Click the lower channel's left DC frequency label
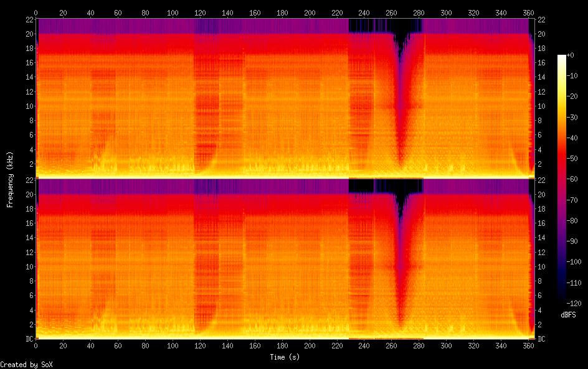This screenshot has height=369, width=588. click(x=29, y=339)
